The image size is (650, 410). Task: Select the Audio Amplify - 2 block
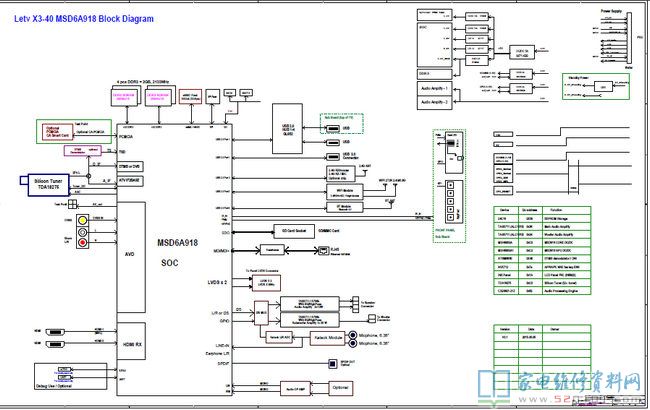point(434,102)
